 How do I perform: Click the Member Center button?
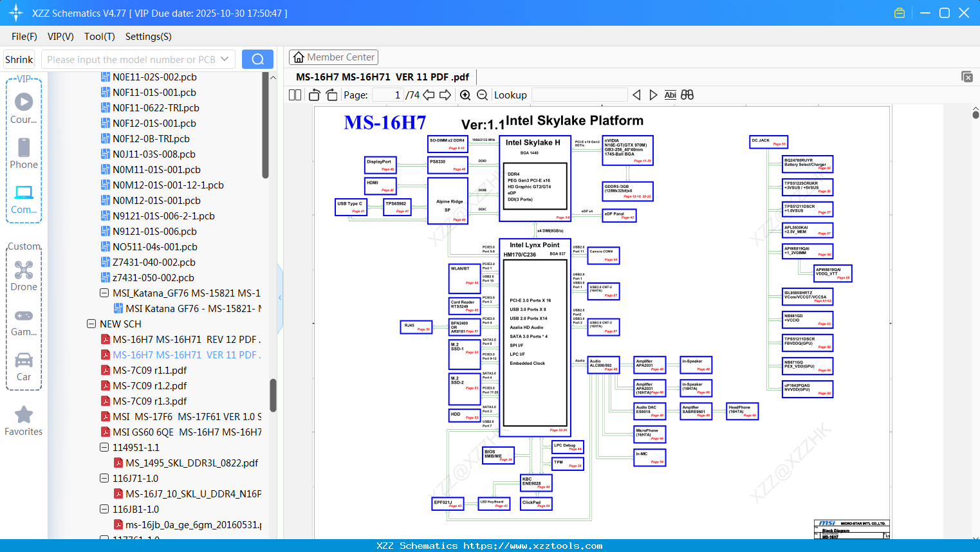[333, 57]
